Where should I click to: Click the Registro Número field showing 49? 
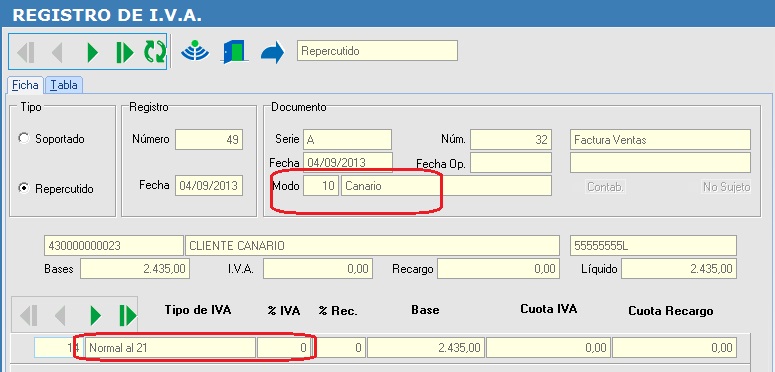tap(209, 139)
